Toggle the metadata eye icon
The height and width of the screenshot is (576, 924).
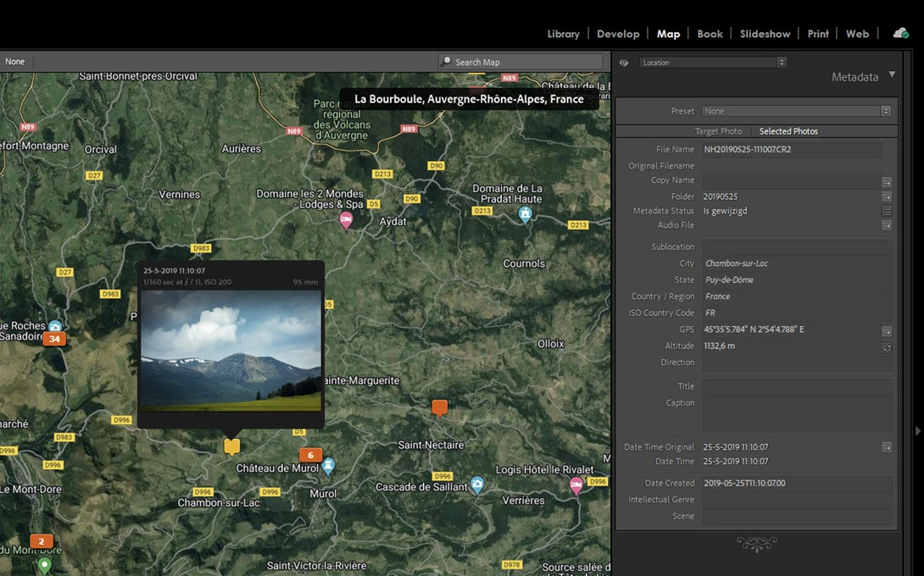point(623,63)
